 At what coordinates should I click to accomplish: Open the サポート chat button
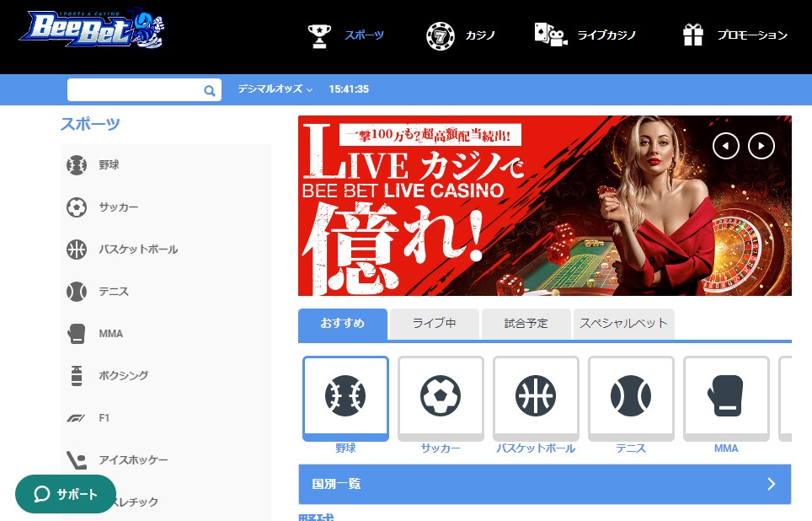point(66,494)
